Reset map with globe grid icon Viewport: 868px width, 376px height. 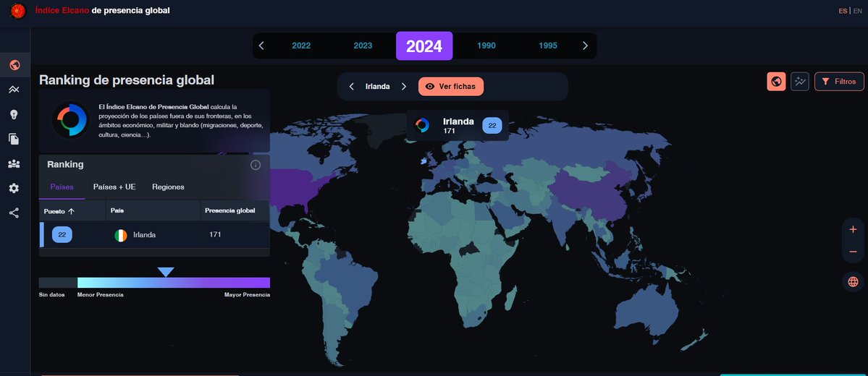pyautogui.click(x=853, y=281)
